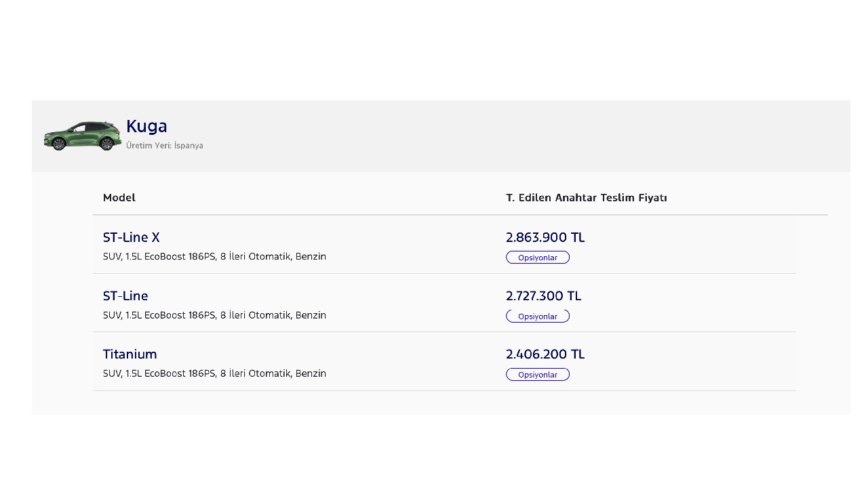Image resolution: width=868 pixels, height=488 pixels.
Task: Open Opsiyonlar for Titanium
Action: (x=538, y=374)
